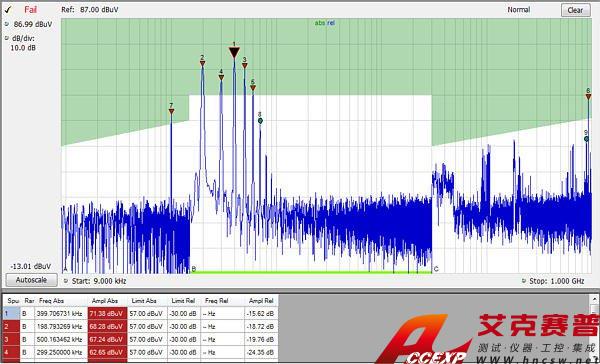The height and width of the screenshot is (364, 600).
Task: Select spur marker 6 at right edge
Action: tap(589, 97)
